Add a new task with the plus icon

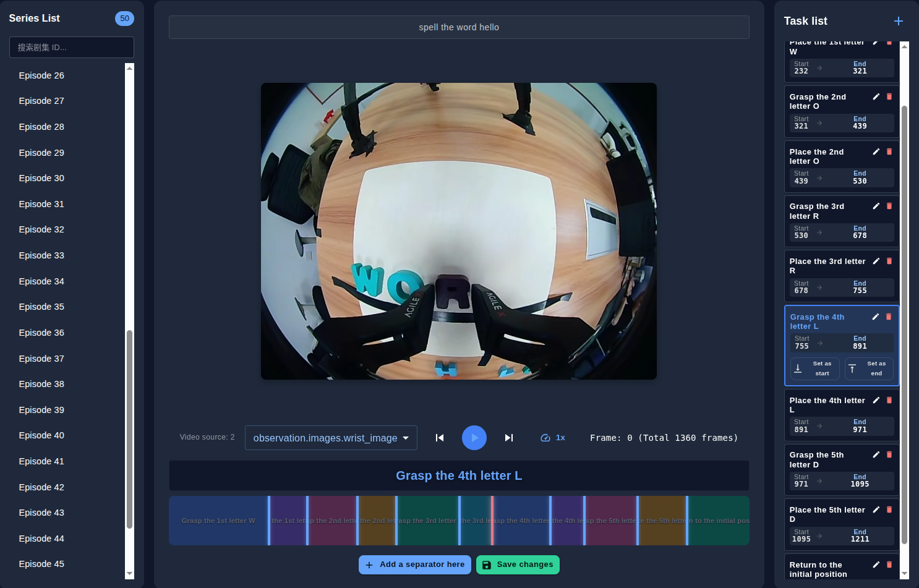coord(899,21)
